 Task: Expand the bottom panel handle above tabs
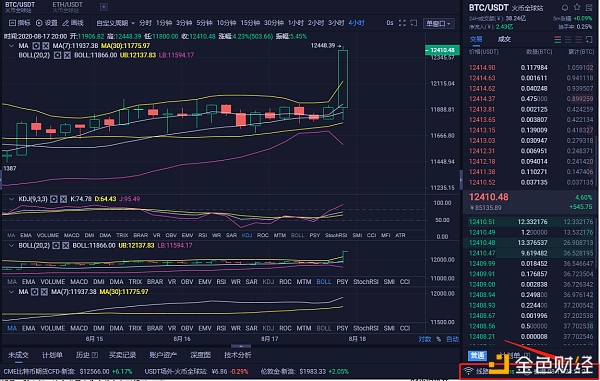tap(241, 346)
